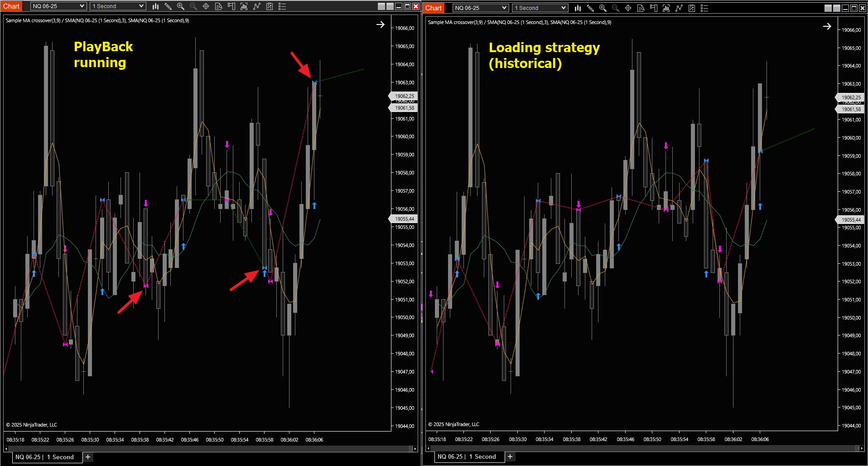Open 1 Second interval dropdown in right chart
868x466 pixels.
click(540, 8)
